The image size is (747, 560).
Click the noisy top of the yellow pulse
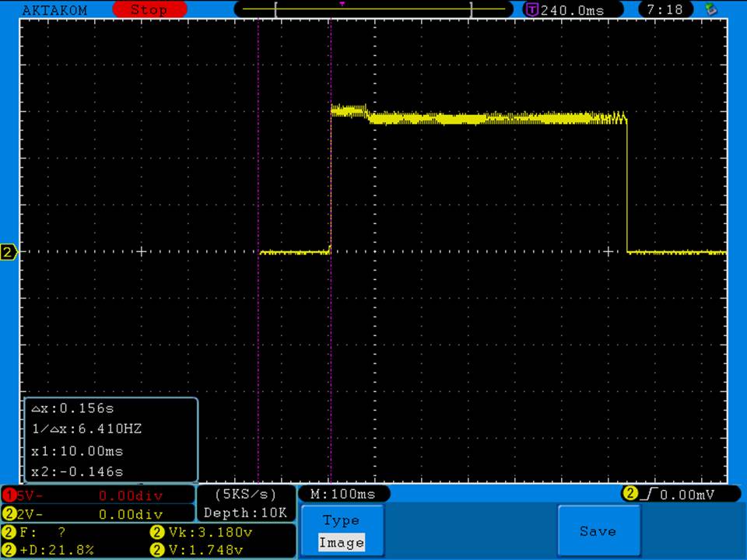click(479, 116)
